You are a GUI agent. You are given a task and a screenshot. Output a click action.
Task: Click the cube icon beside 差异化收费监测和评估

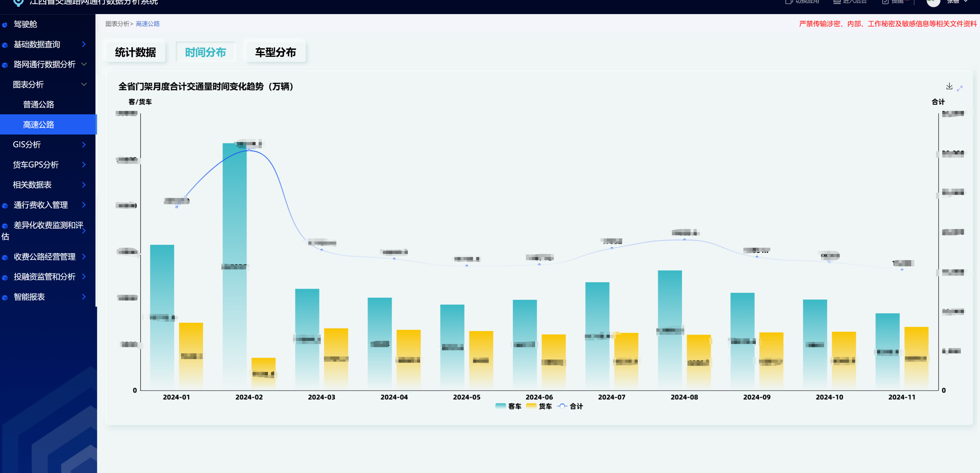point(5,226)
